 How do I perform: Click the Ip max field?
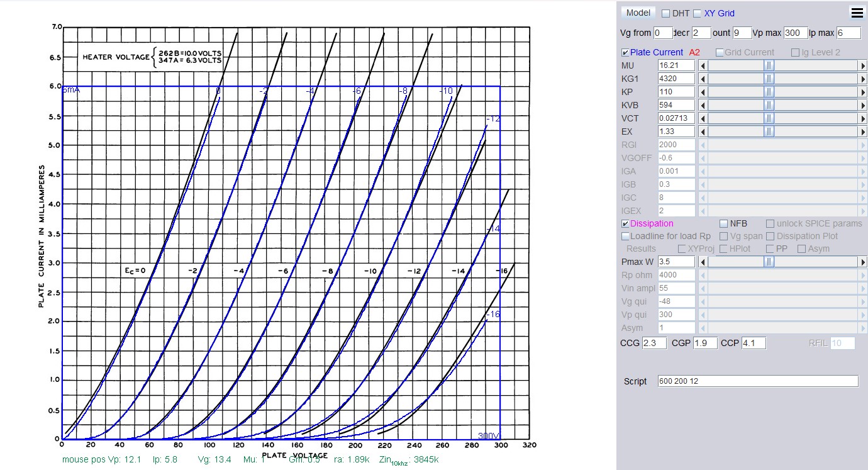tap(849, 33)
